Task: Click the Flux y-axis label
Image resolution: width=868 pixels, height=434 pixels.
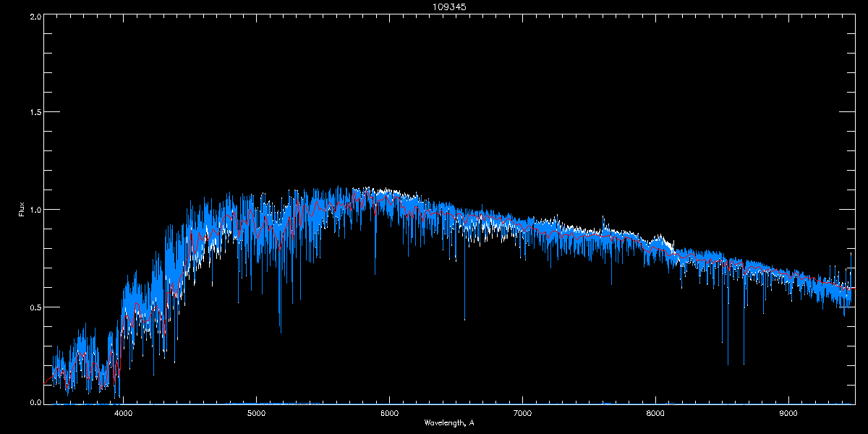Action: [22, 210]
